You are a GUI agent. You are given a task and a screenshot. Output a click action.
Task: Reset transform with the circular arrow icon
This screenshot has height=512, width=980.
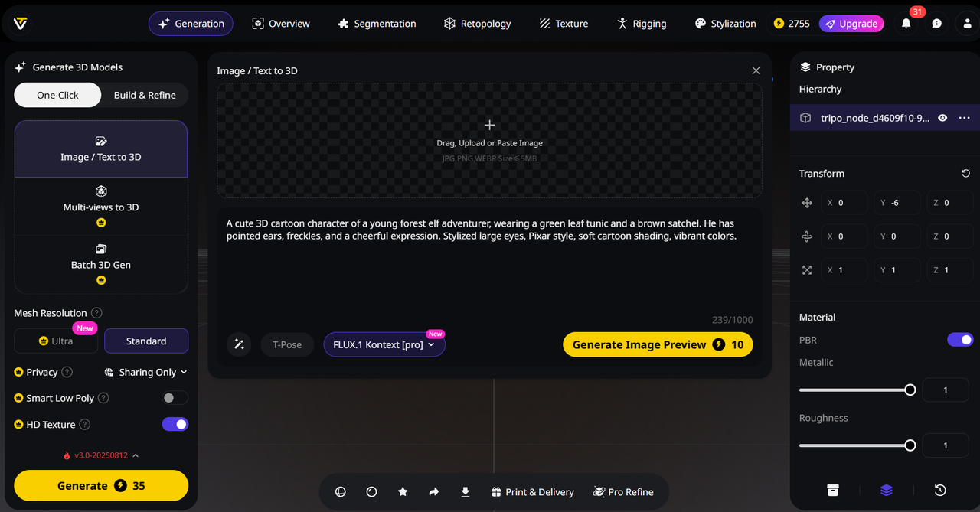[x=965, y=174]
